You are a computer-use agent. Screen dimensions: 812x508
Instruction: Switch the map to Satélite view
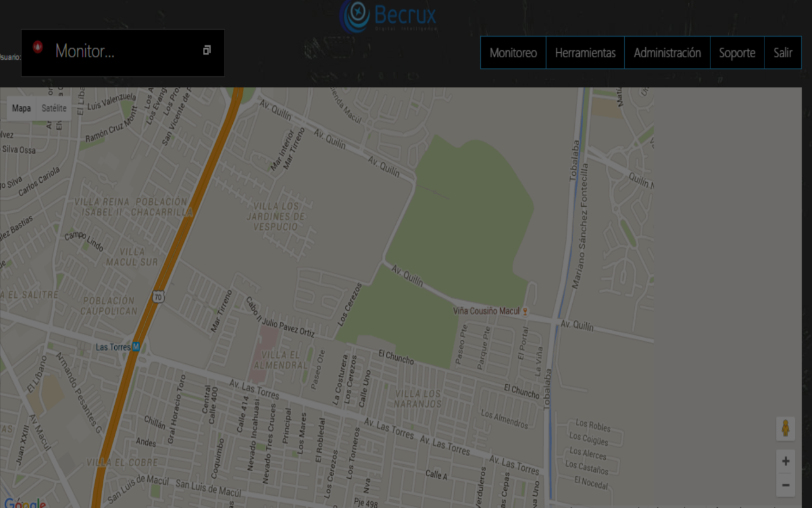(54, 109)
